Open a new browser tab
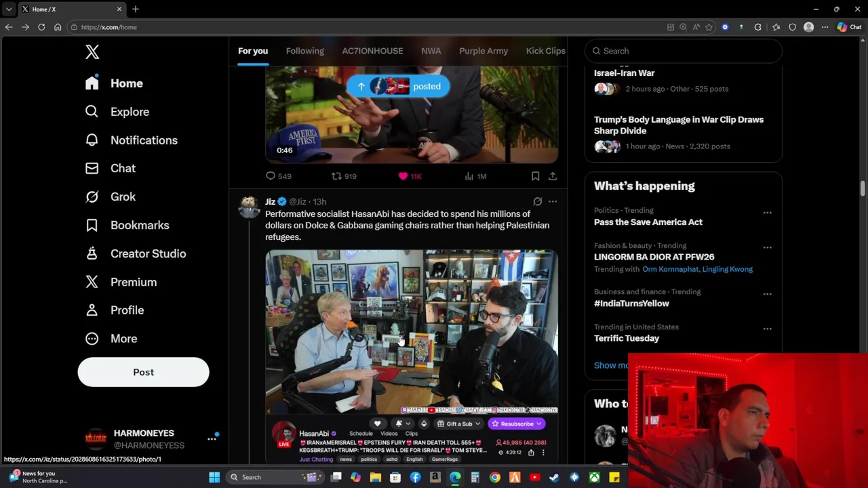Screen dimensions: 868x488 [136, 9]
